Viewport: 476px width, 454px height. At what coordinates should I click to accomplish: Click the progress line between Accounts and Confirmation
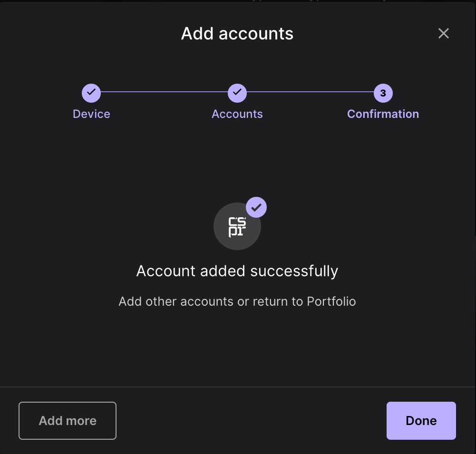pyautogui.click(x=309, y=93)
